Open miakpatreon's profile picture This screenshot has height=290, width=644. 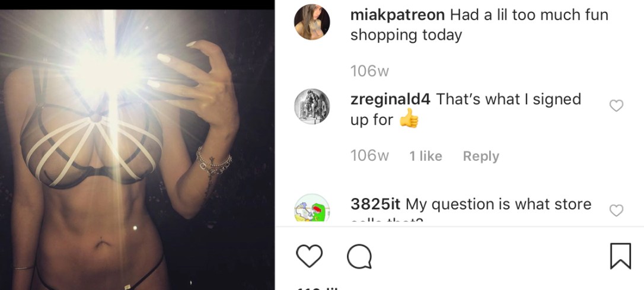pos(312,22)
